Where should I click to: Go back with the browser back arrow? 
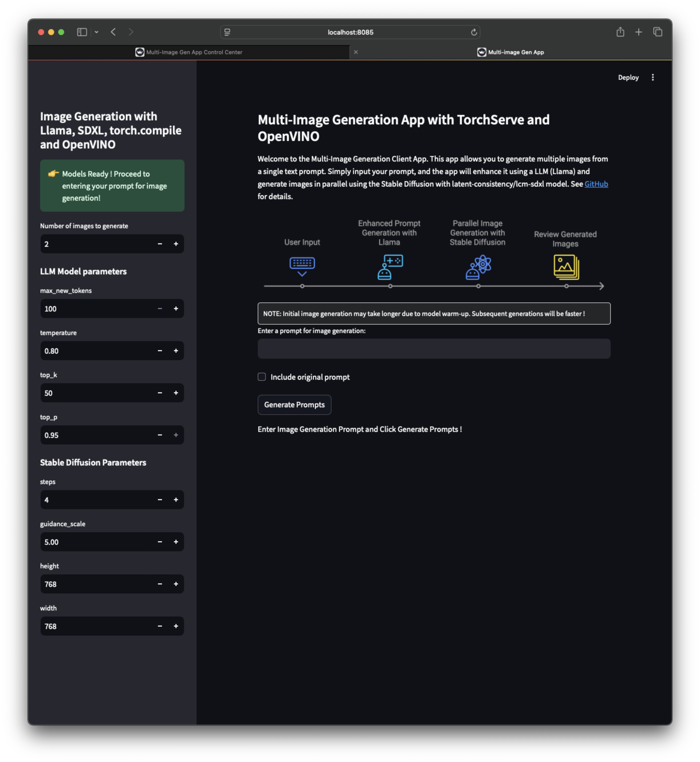click(113, 32)
